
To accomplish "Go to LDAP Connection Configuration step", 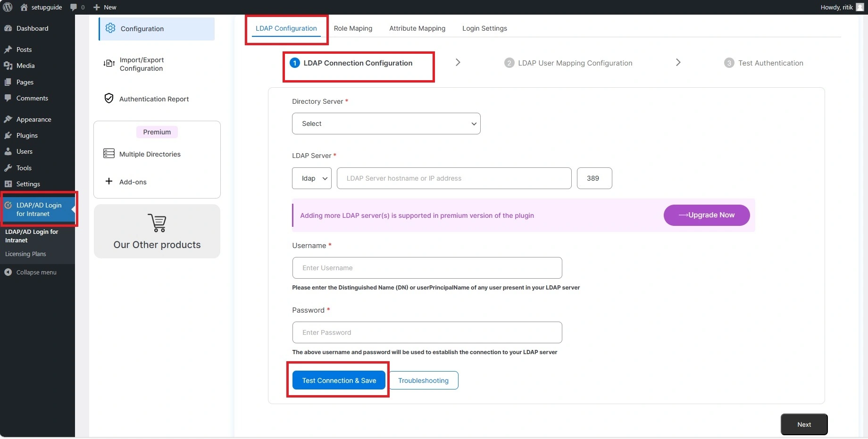I will tap(351, 63).
